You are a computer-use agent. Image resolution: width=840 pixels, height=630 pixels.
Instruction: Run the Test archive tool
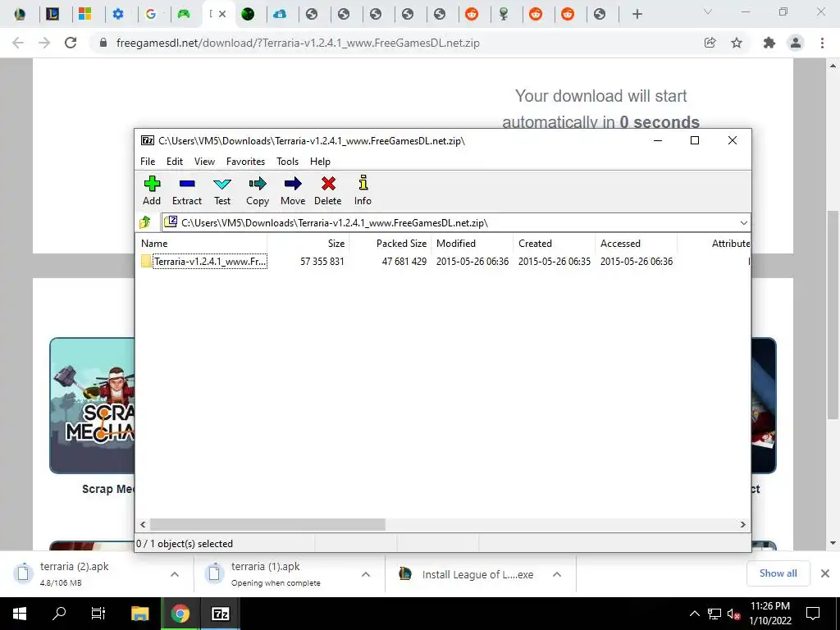point(221,190)
